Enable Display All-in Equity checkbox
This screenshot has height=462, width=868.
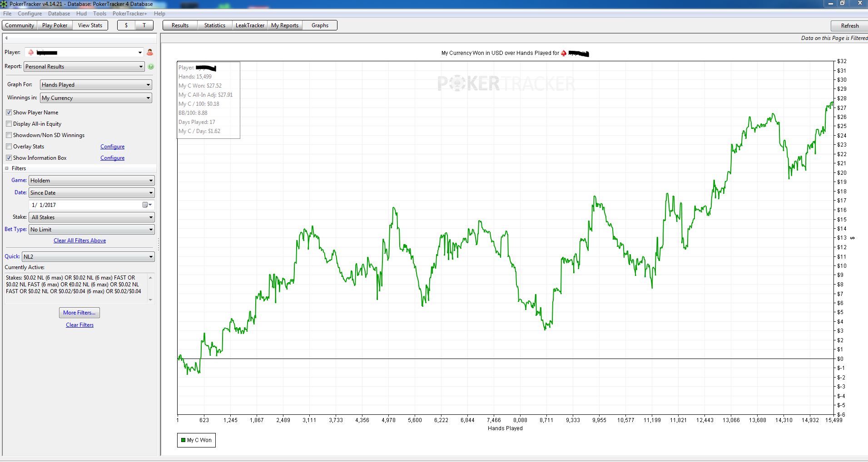[9, 123]
